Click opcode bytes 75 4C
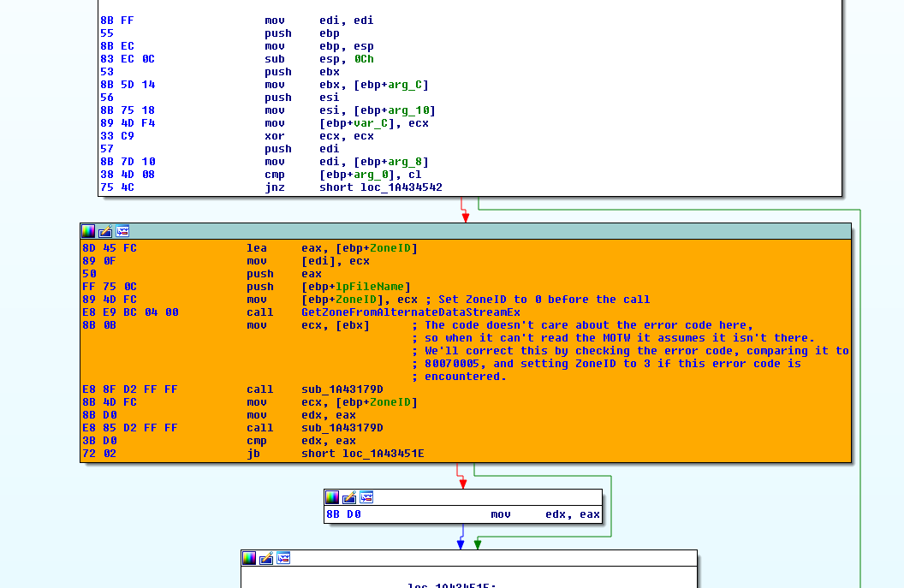 (x=117, y=187)
